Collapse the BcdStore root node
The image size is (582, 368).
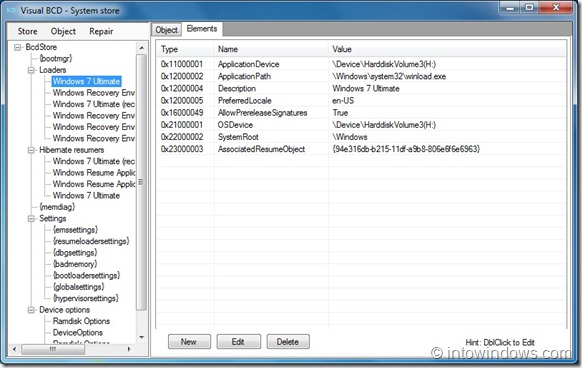17,47
